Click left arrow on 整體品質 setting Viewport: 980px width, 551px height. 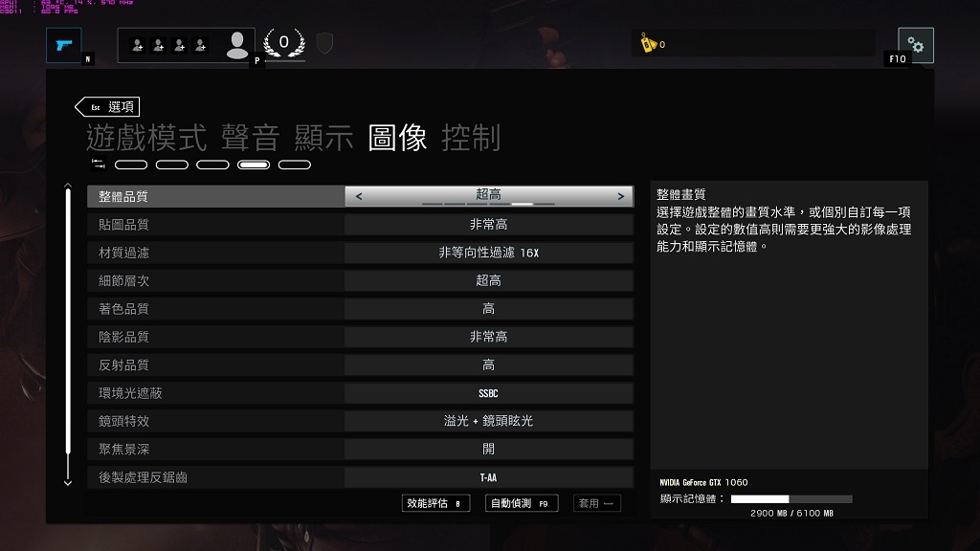[x=359, y=196]
